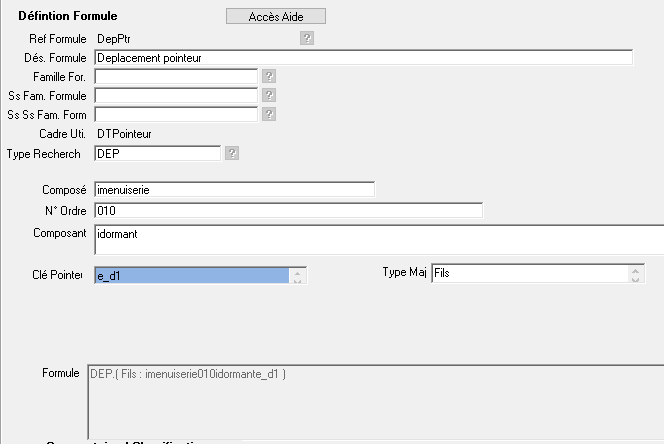664x444 pixels.
Task: Click the help icon beside Famille For.
Action: [268, 76]
